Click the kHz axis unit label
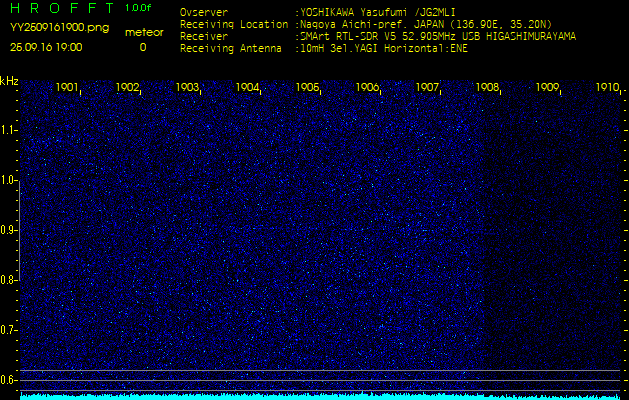This screenshot has width=629, height=400. click(x=9, y=80)
